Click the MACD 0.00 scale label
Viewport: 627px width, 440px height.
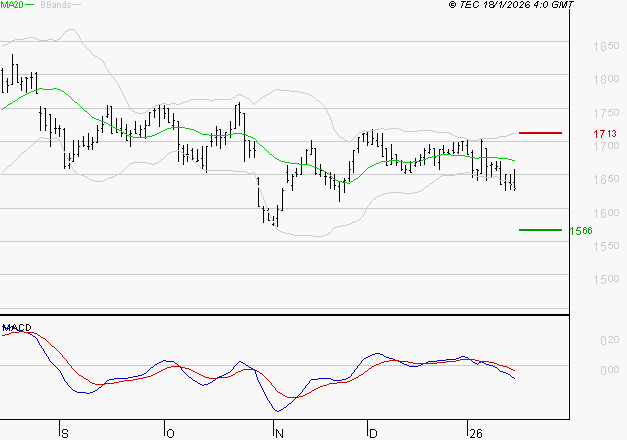point(608,370)
